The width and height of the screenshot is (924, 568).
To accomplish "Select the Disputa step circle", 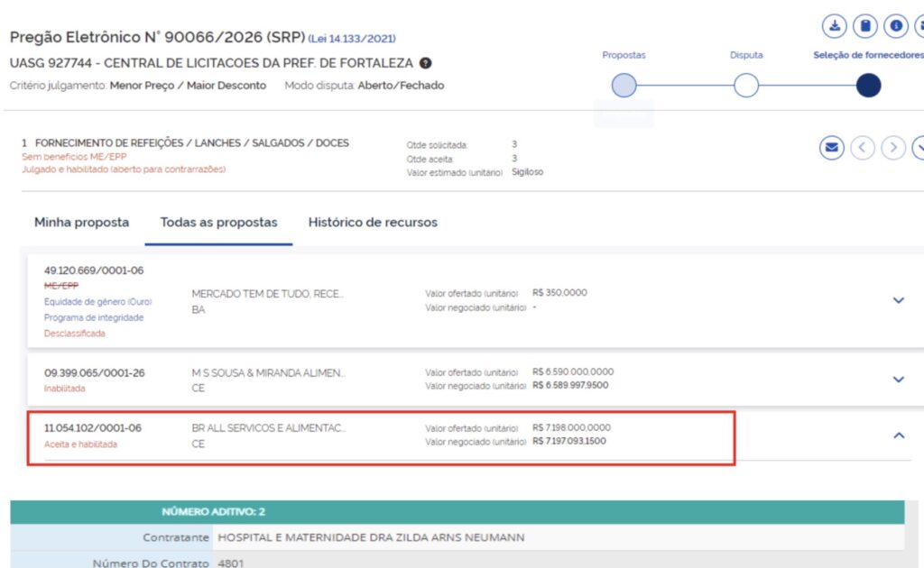I will click(x=746, y=86).
